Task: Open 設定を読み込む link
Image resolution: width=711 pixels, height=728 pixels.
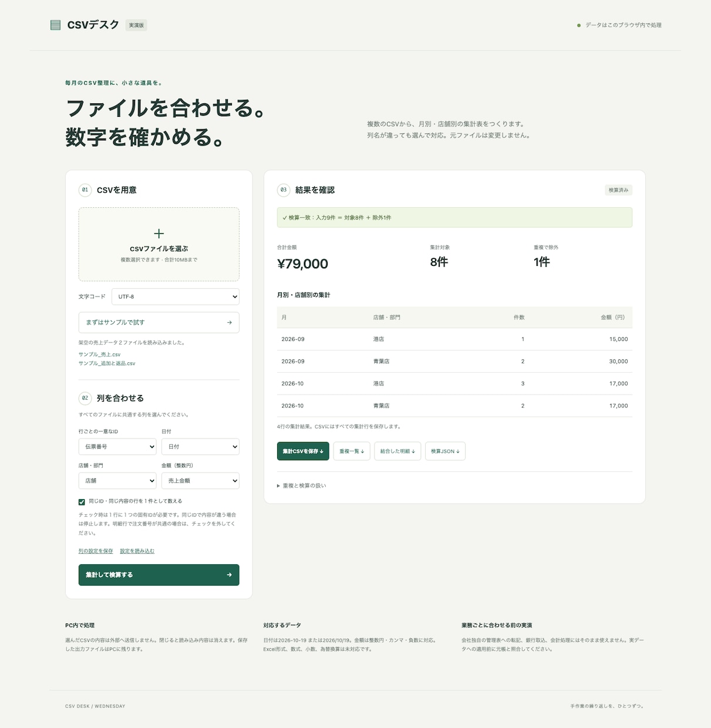Action: pyautogui.click(x=137, y=551)
